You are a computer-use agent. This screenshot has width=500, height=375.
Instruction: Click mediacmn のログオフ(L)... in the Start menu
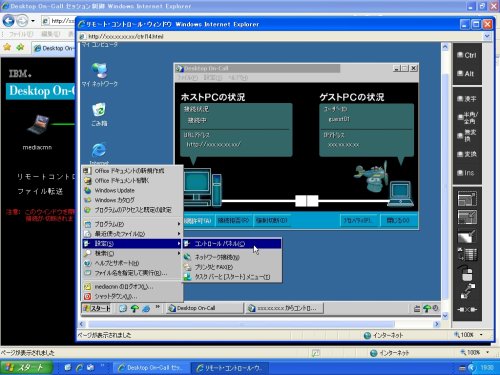pos(132,287)
